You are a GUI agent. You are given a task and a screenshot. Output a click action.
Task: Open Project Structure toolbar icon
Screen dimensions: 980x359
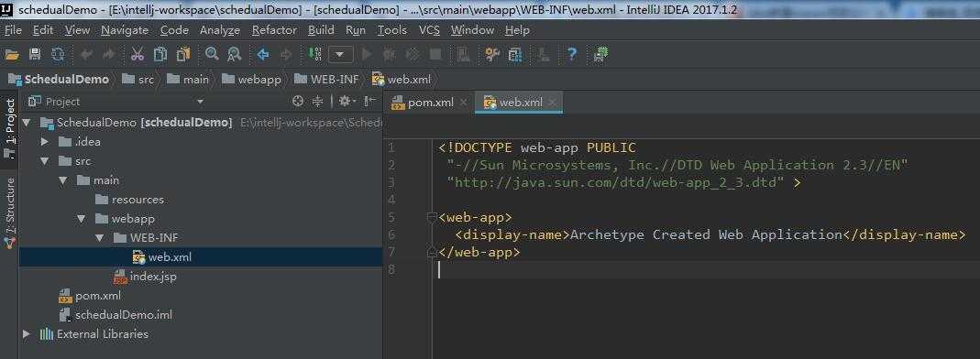515,55
